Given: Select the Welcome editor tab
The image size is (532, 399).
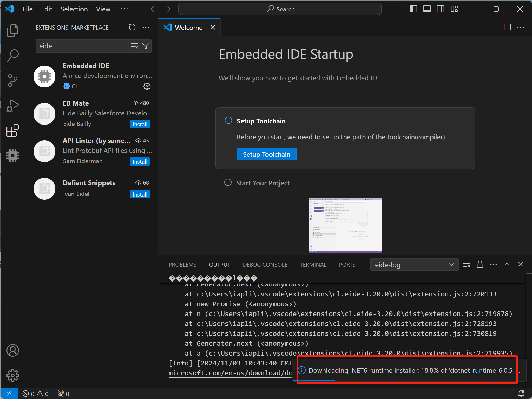Looking at the screenshot, I should point(189,27).
